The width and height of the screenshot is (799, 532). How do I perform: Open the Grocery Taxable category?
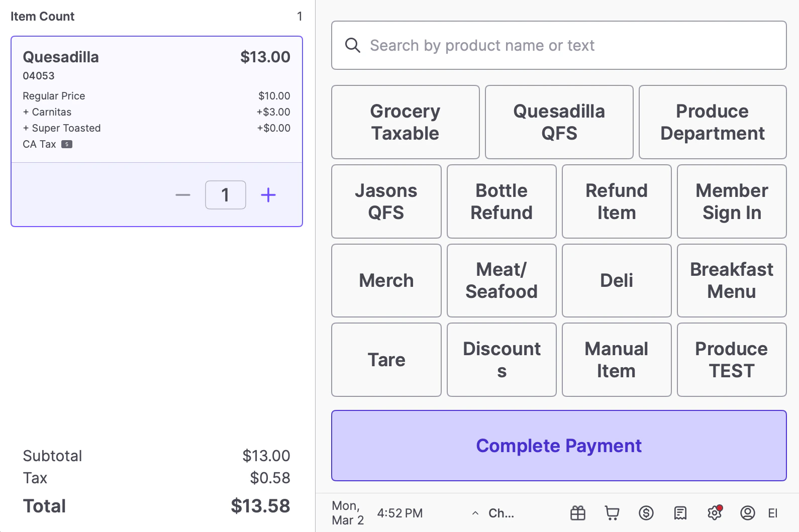click(405, 122)
